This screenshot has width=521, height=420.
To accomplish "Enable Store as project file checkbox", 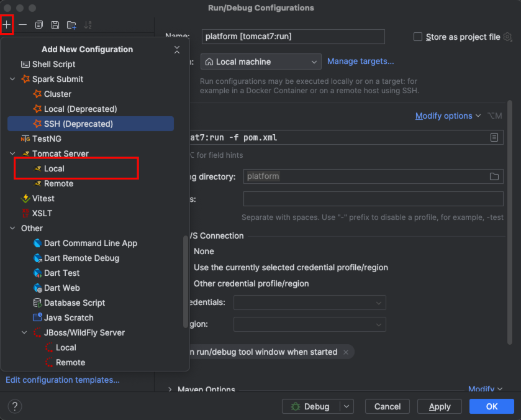I will [418, 37].
